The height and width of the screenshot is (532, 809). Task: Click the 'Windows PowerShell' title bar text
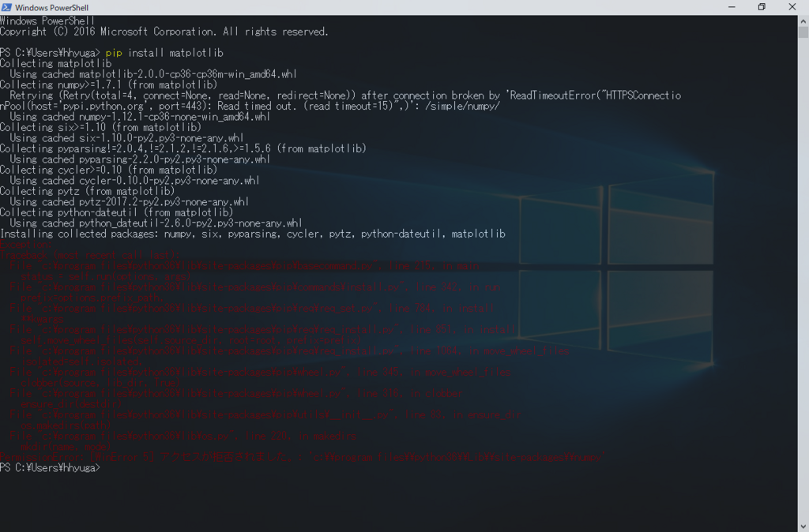[51, 8]
